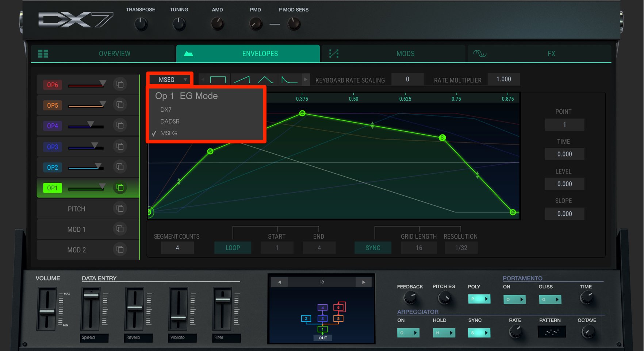Open the RESOLUTION 1/32 value field

[x=461, y=248]
